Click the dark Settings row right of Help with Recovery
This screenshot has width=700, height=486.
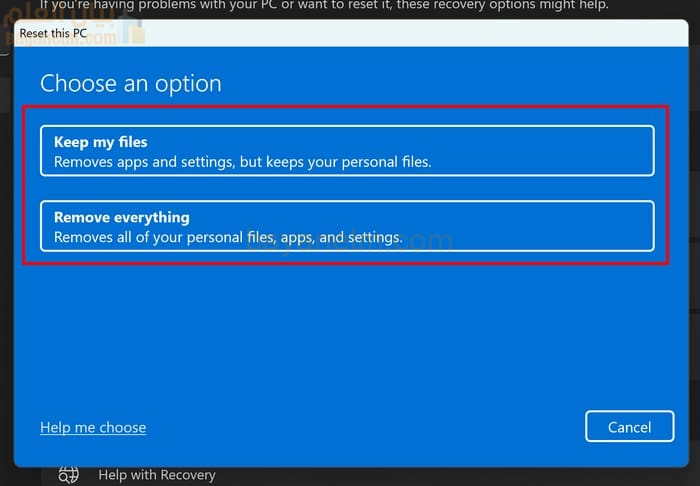(450, 475)
